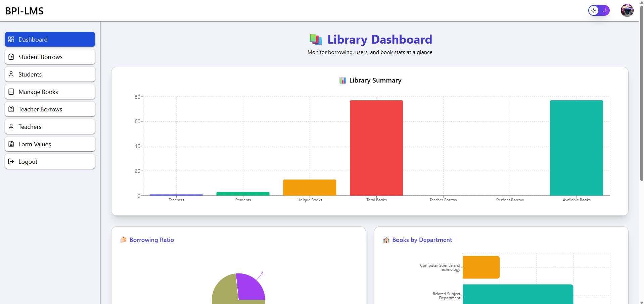Image resolution: width=644 pixels, height=304 pixels.
Task: Go to Student Borrows page
Action: 50,57
